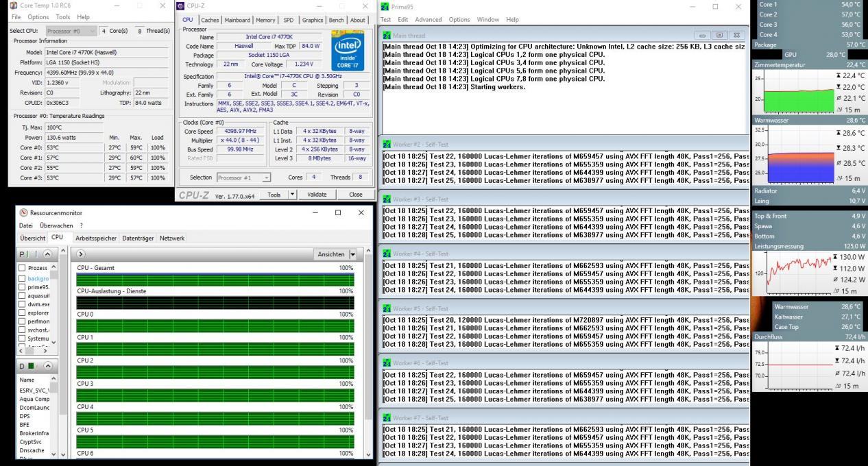
Task: Click the Durchfluss flow chart
Action: [799, 365]
